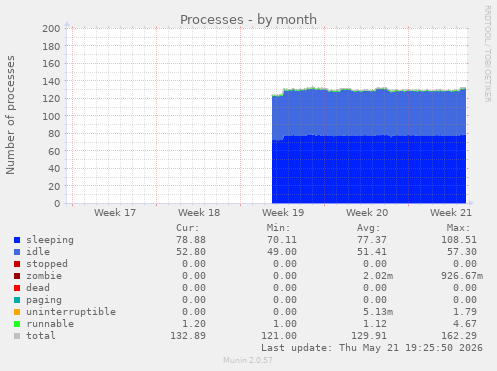Click the 'runnable' legend label
The image size is (497, 371).
[50, 324]
